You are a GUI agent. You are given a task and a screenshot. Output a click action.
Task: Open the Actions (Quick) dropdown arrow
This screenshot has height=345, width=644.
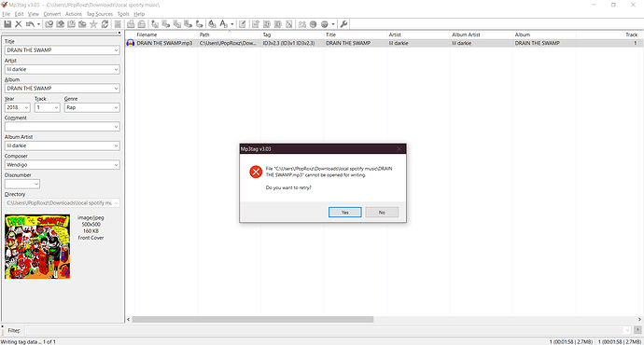(x=232, y=24)
